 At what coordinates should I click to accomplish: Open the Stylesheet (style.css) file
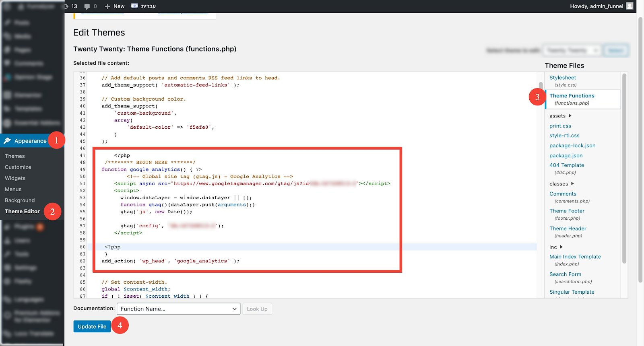click(x=563, y=78)
